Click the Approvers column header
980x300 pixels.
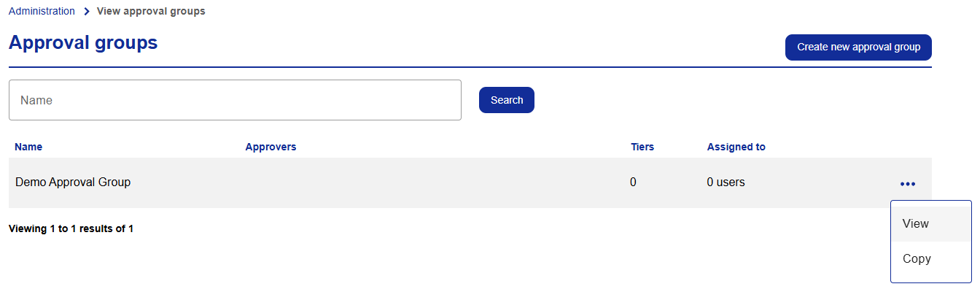[271, 147]
